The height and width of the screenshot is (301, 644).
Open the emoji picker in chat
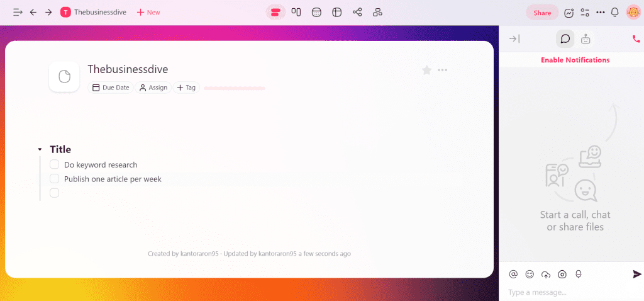click(x=530, y=274)
